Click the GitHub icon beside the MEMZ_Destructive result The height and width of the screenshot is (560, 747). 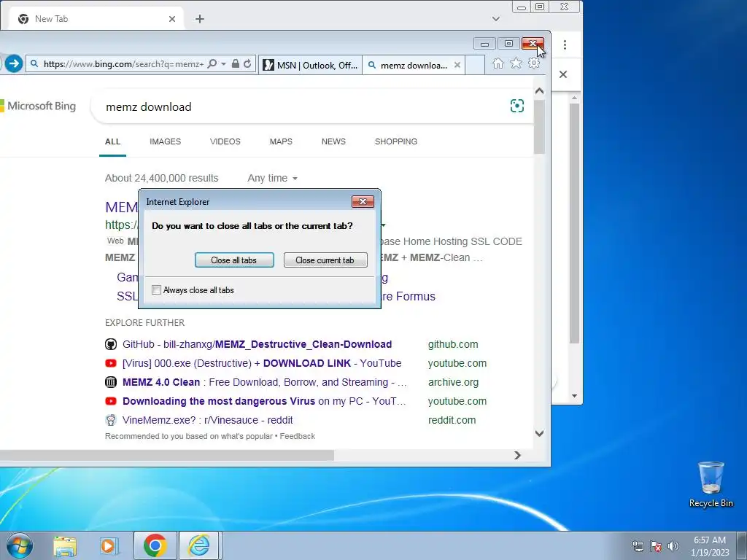coord(111,344)
